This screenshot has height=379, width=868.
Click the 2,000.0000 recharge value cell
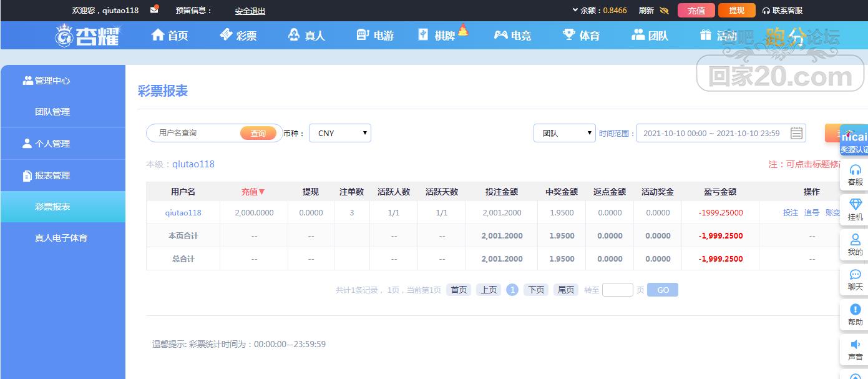[254, 213]
